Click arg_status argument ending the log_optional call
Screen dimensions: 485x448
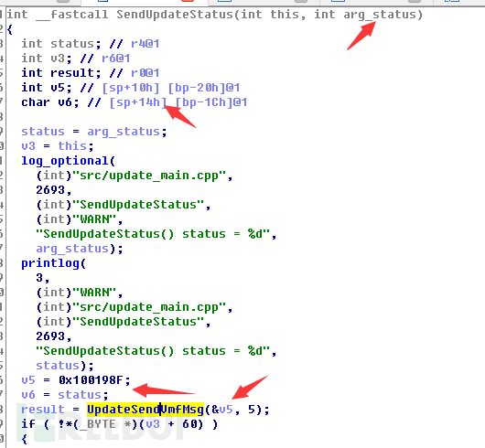point(72,249)
